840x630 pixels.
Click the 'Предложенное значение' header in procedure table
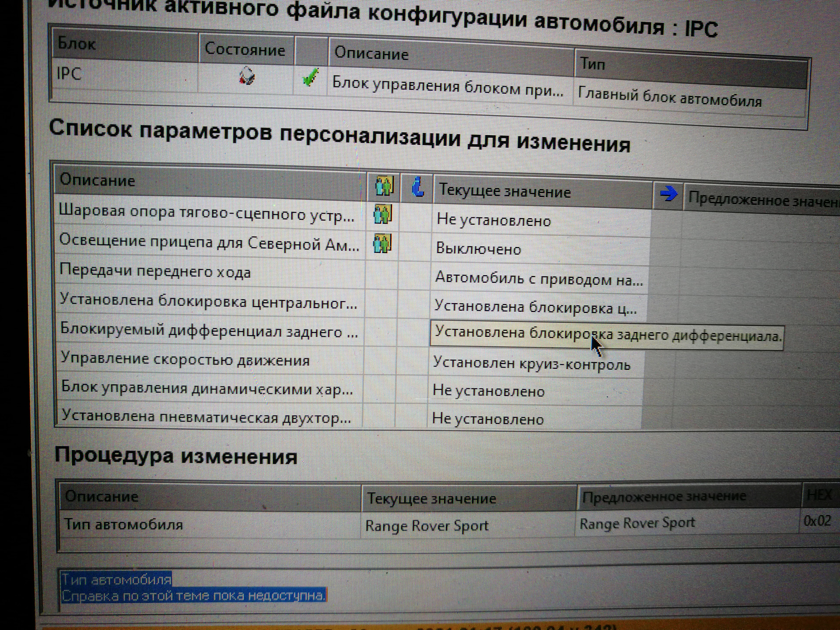(x=664, y=497)
